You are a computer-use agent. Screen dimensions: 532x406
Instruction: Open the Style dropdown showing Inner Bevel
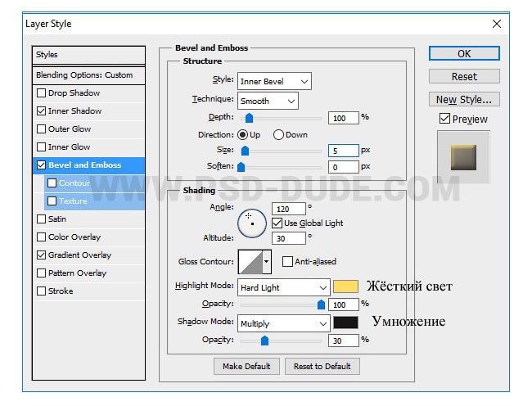click(x=274, y=81)
